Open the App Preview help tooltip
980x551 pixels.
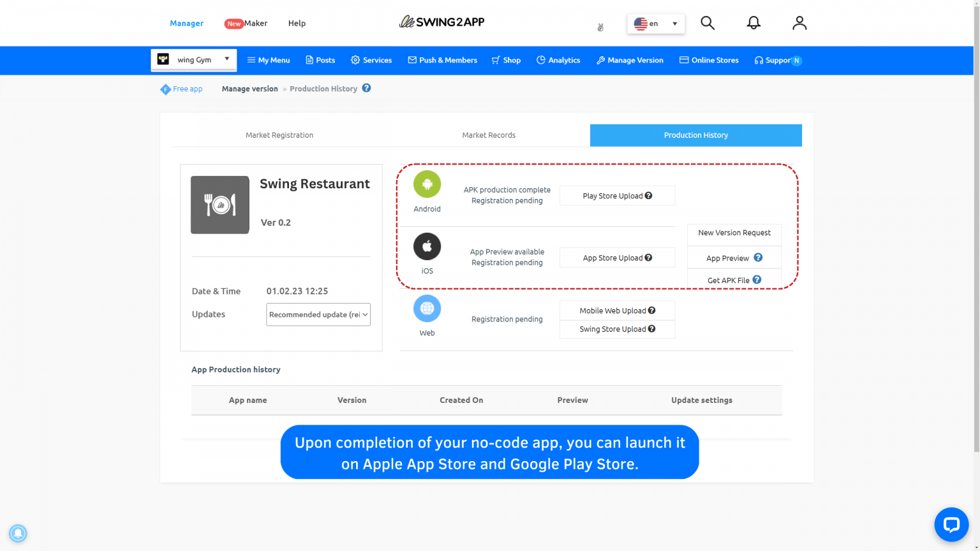tap(757, 257)
